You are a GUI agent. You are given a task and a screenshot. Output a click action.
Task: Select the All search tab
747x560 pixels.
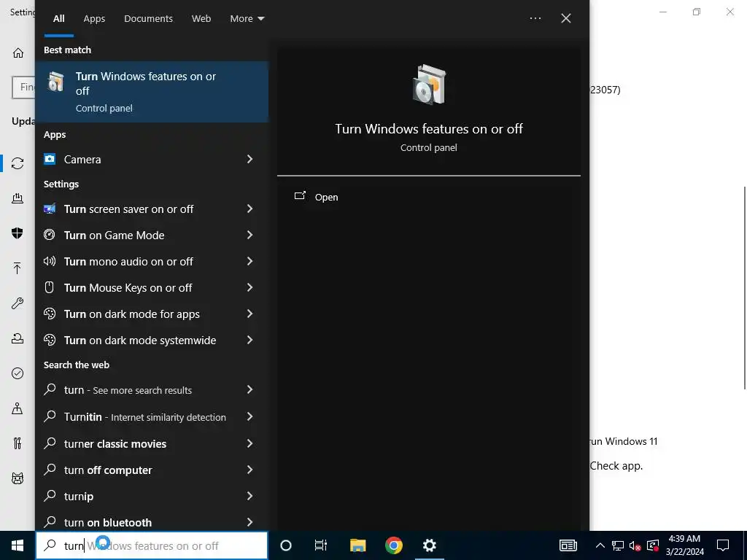(58, 18)
